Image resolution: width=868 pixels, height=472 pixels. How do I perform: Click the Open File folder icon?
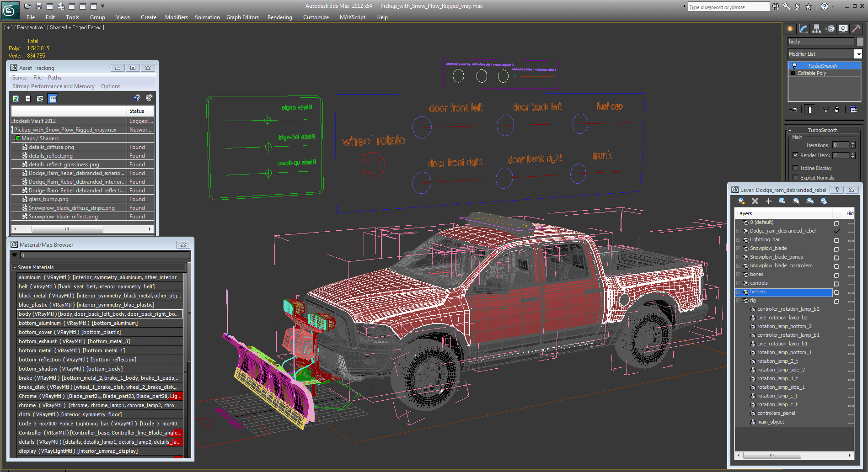tap(27, 6)
